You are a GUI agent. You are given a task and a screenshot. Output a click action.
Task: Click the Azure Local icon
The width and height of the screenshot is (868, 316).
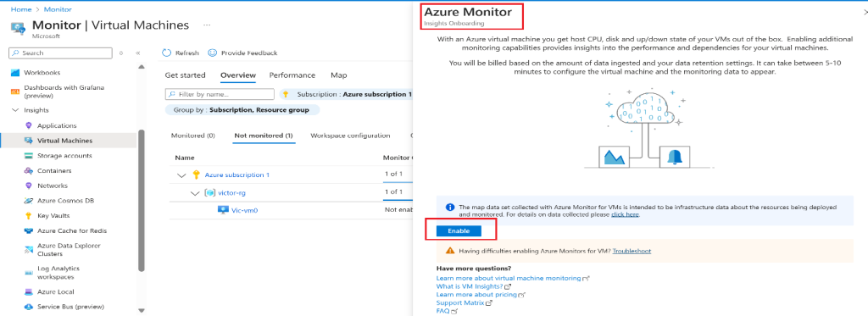coord(29,291)
